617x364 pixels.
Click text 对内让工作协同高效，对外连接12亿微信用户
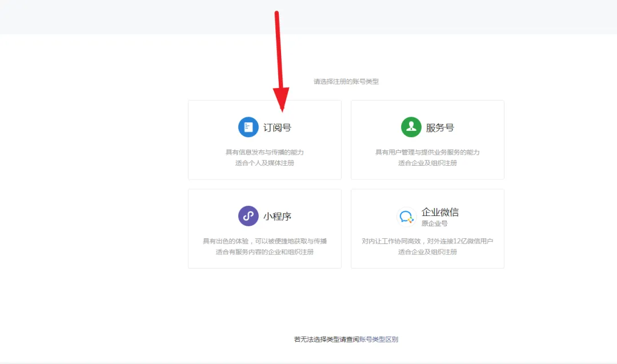427,241
